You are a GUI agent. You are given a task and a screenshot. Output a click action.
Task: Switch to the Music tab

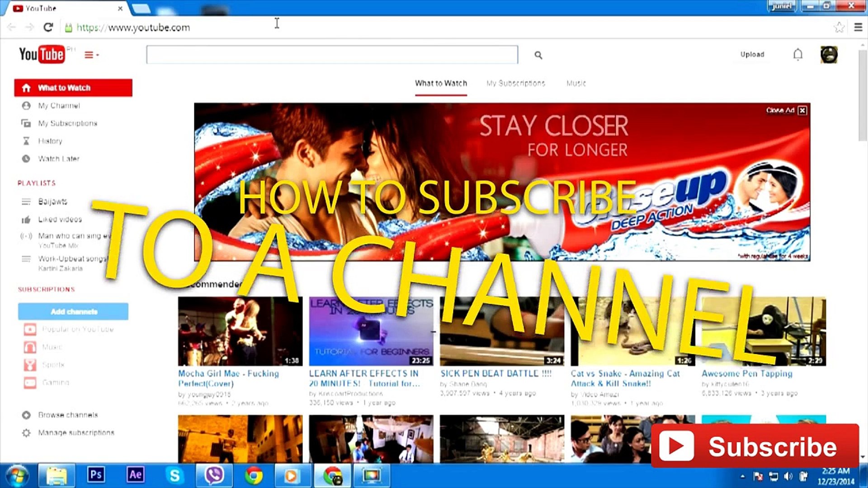point(576,83)
